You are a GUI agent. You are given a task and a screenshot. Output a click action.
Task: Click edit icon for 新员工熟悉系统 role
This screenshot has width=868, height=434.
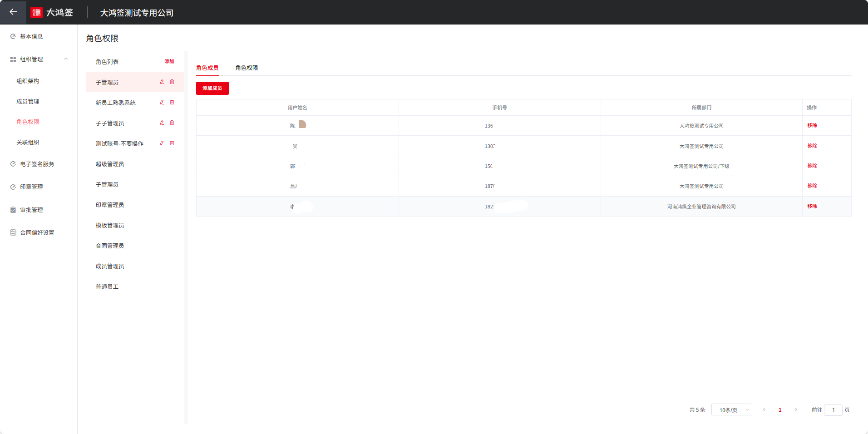(162, 103)
